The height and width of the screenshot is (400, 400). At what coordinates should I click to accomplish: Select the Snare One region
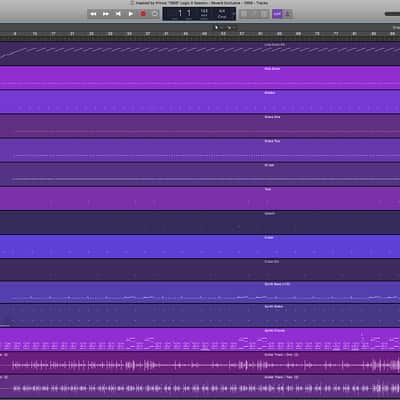(x=200, y=126)
